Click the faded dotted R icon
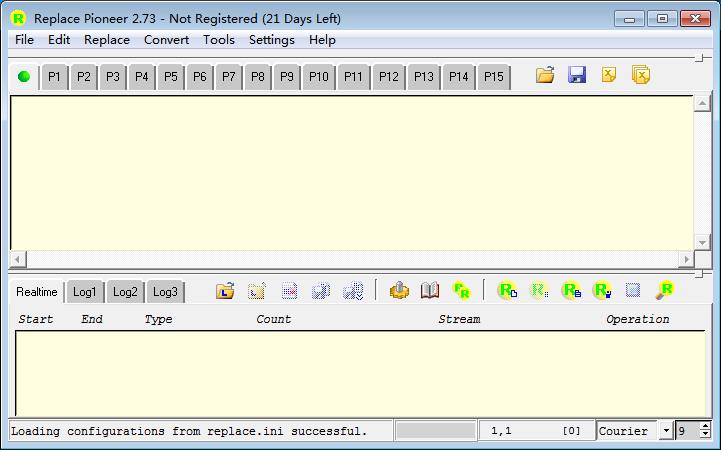Image resolution: width=721 pixels, height=450 pixels. click(539, 291)
